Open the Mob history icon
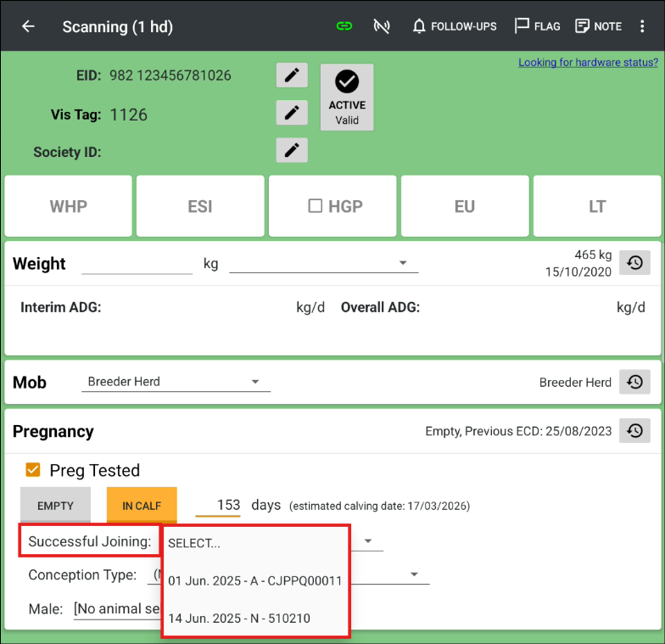 point(634,383)
